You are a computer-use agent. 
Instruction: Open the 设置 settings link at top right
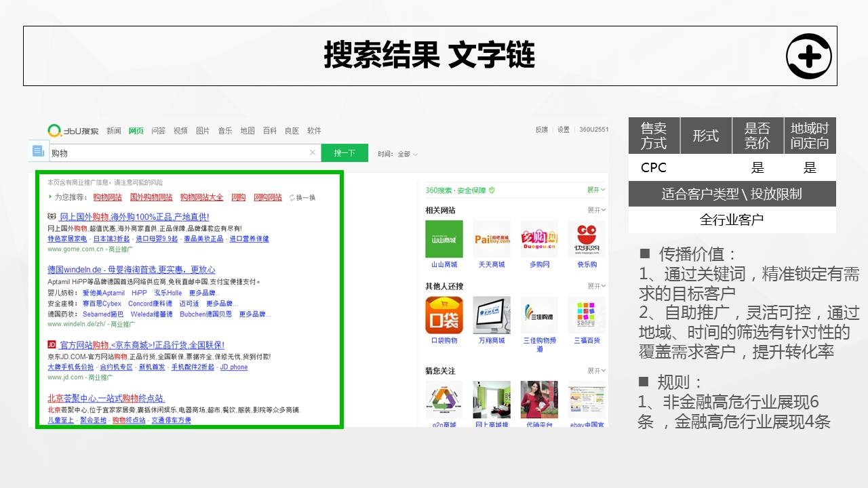564,130
